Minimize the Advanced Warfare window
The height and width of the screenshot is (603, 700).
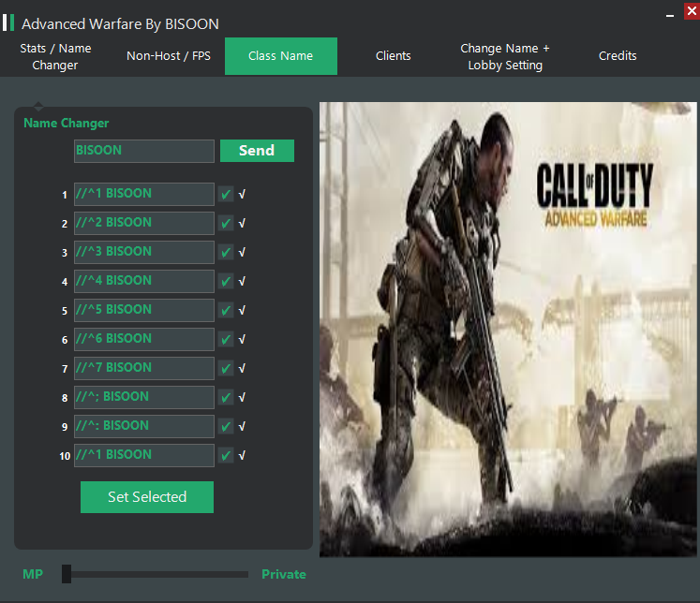[670, 16]
